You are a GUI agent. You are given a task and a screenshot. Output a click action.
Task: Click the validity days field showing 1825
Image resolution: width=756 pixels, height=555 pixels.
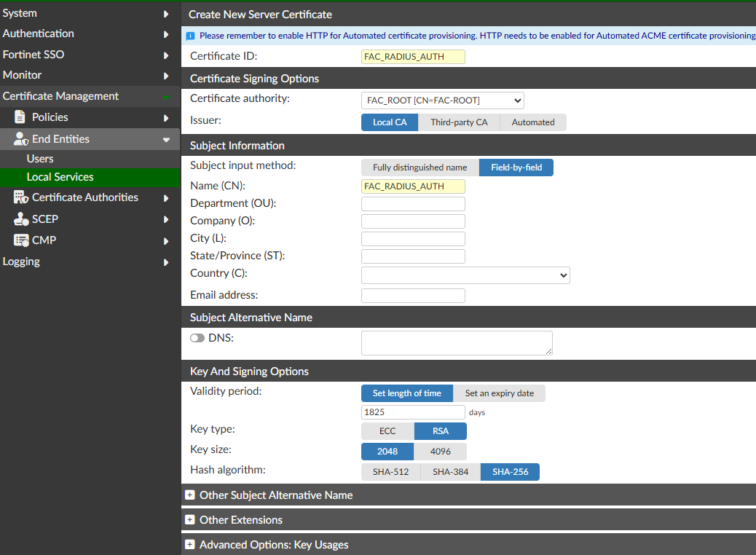[413, 412]
